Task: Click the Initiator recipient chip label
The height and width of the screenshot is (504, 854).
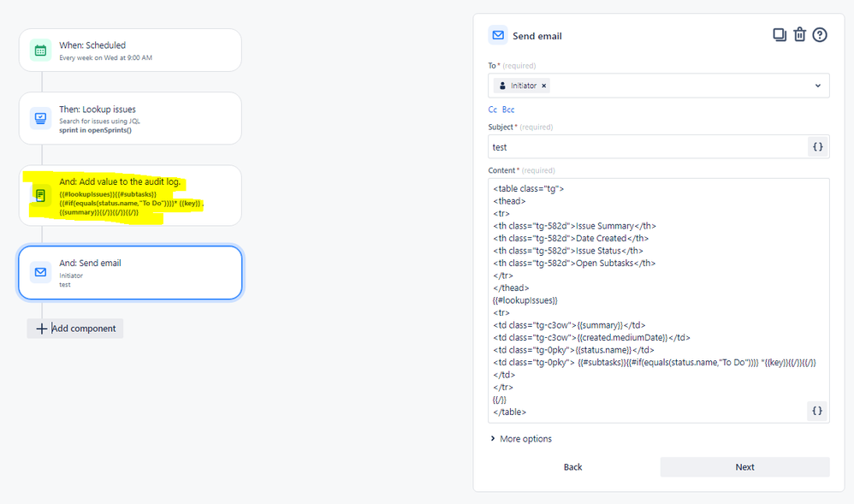Action: 524,86
